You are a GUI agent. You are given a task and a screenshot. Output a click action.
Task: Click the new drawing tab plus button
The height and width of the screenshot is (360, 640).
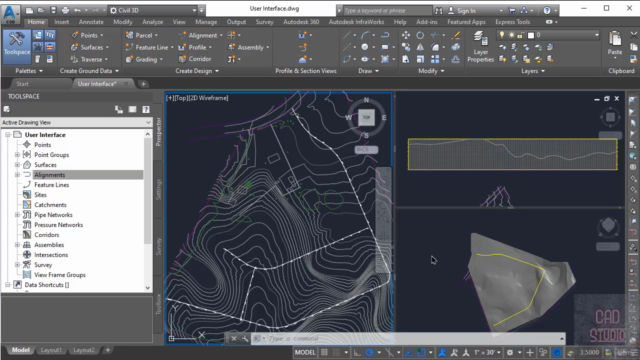click(143, 84)
